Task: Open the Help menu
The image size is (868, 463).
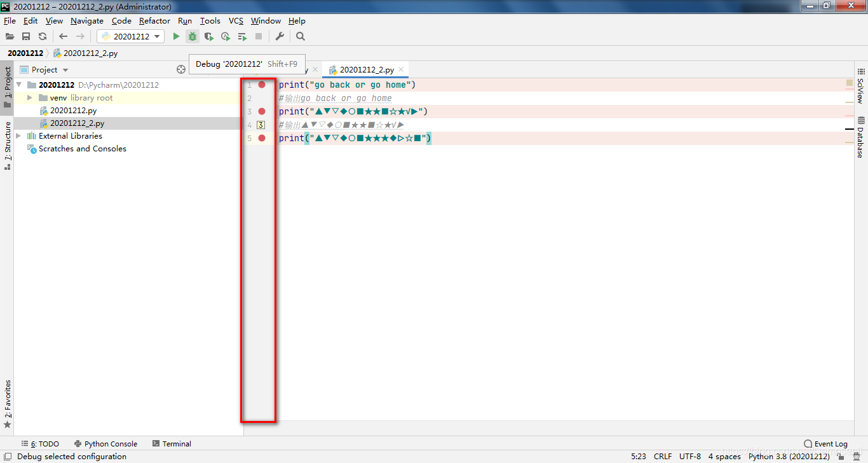Action: (297, 21)
